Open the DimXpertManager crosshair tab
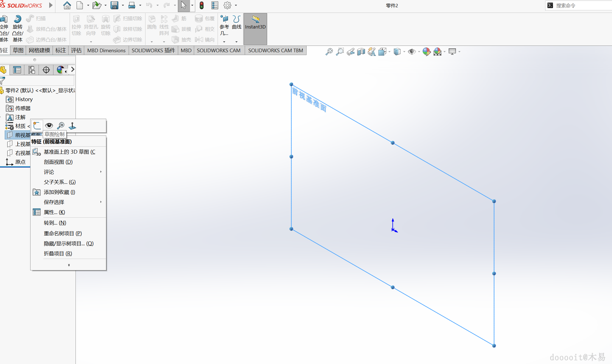This screenshot has width=612, height=364. pyautogui.click(x=46, y=70)
